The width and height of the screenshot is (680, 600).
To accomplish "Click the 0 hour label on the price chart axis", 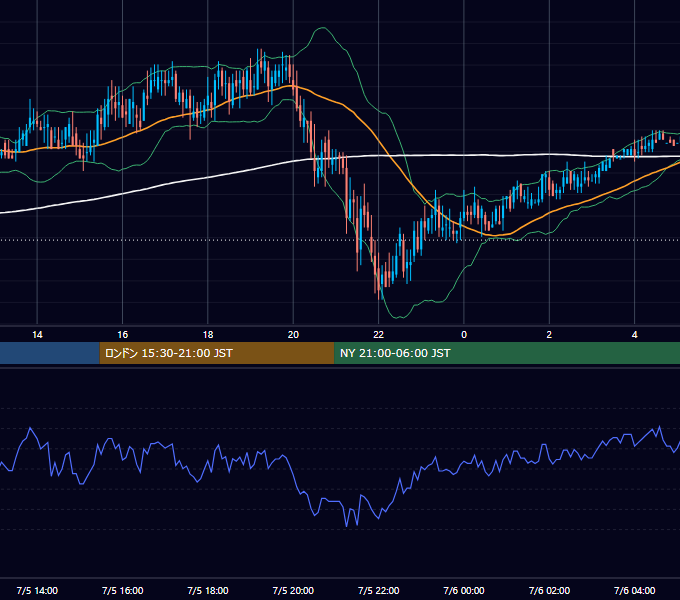I will [464, 334].
